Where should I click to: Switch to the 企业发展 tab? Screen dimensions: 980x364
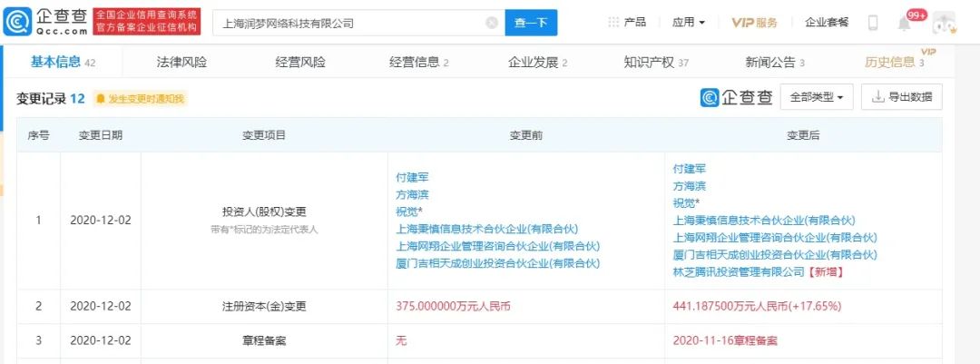[537, 62]
